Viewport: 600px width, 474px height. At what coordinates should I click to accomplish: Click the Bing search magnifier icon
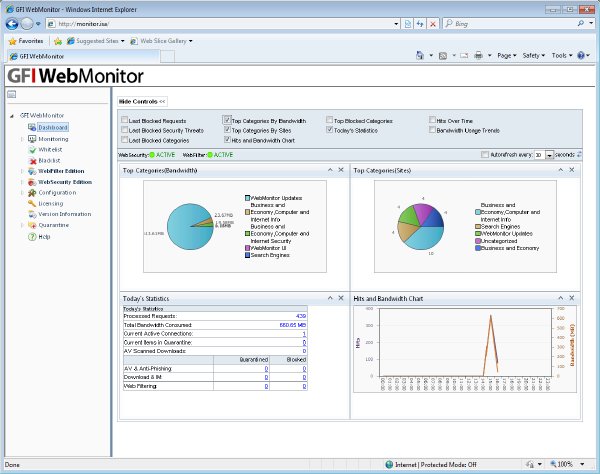(580, 23)
